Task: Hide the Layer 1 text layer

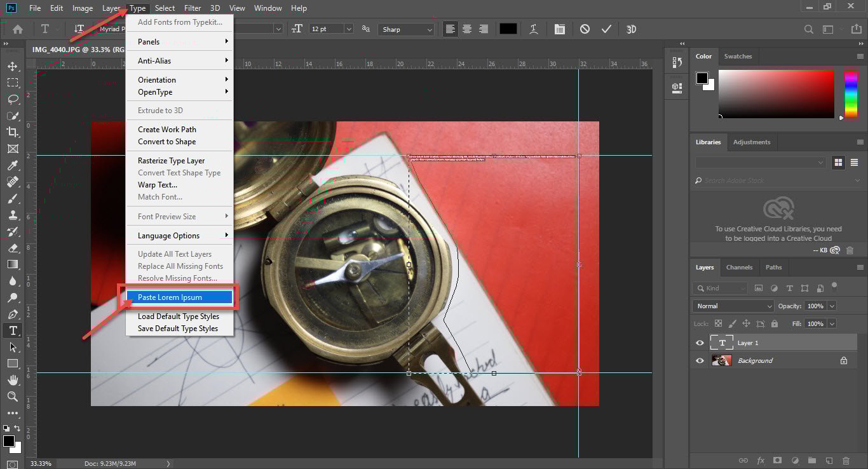Action: point(700,343)
